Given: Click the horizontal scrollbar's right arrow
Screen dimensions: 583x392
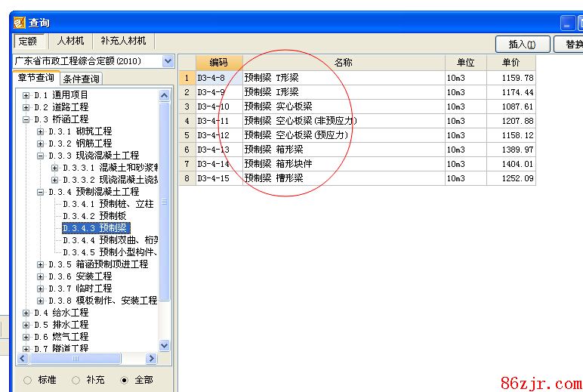Looking at the screenshot, I should [x=152, y=358].
